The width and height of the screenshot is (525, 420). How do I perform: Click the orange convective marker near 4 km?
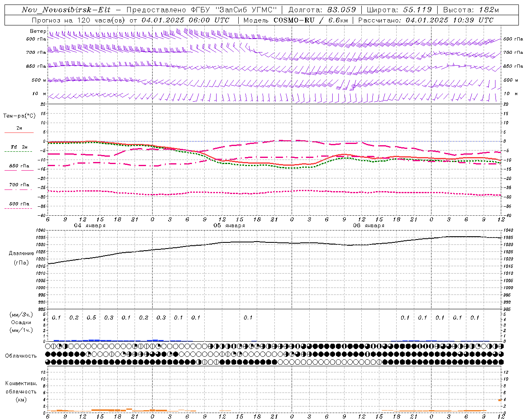pyautogui.click(x=500, y=400)
